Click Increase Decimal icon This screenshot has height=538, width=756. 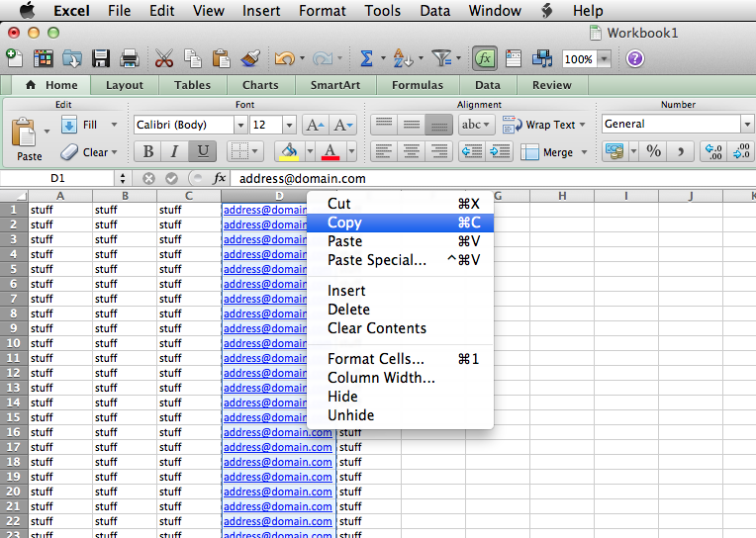click(713, 151)
